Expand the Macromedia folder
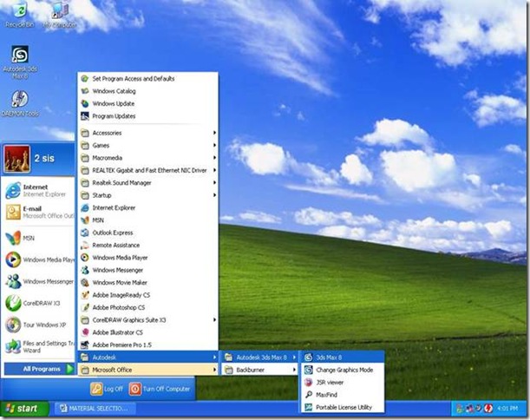530x420 pixels. pyautogui.click(x=147, y=158)
